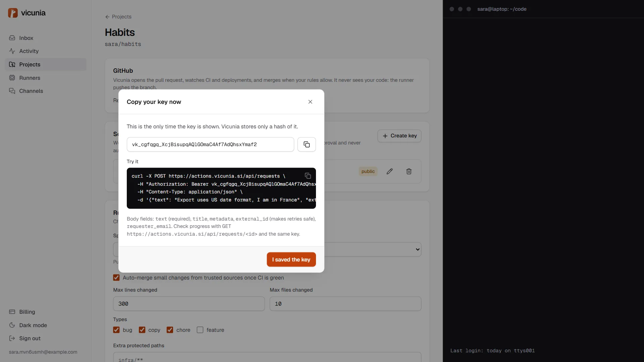Uncheck the chore type checkbox
Image resolution: width=644 pixels, height=362 pixels.
coord(170,330)
